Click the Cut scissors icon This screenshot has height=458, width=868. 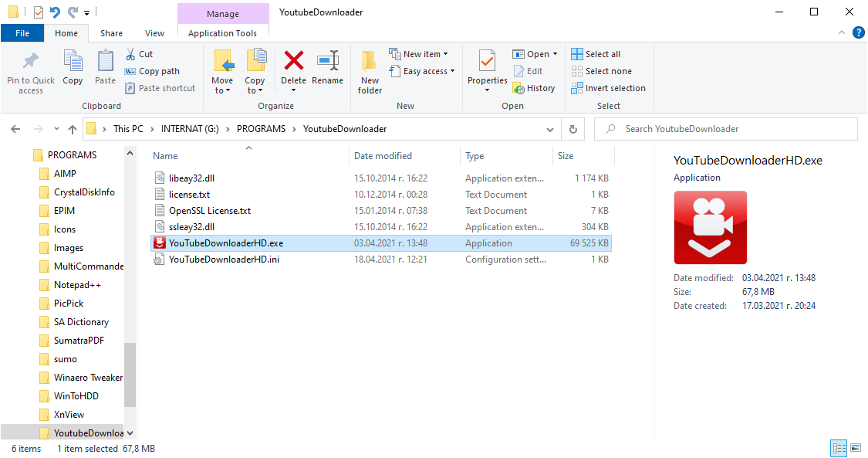click(x=130, y=54)
